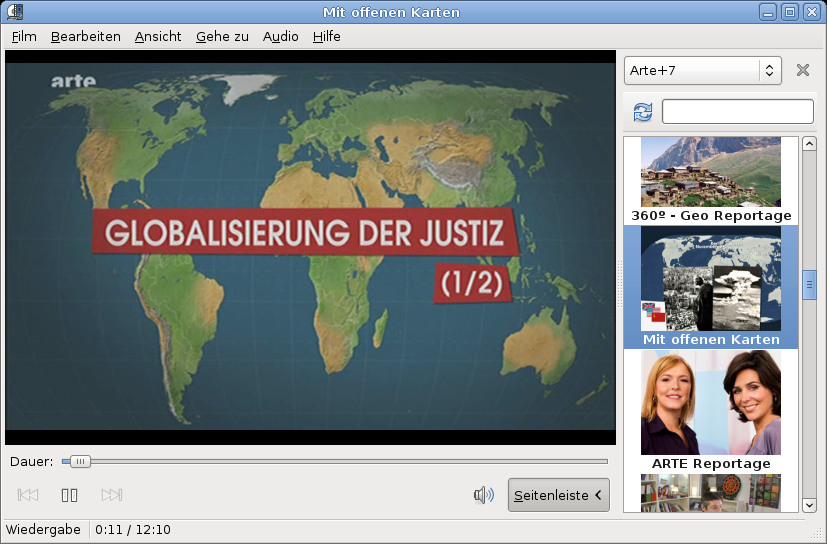Close the sidebar with the X icon

(x=803, y=70)
